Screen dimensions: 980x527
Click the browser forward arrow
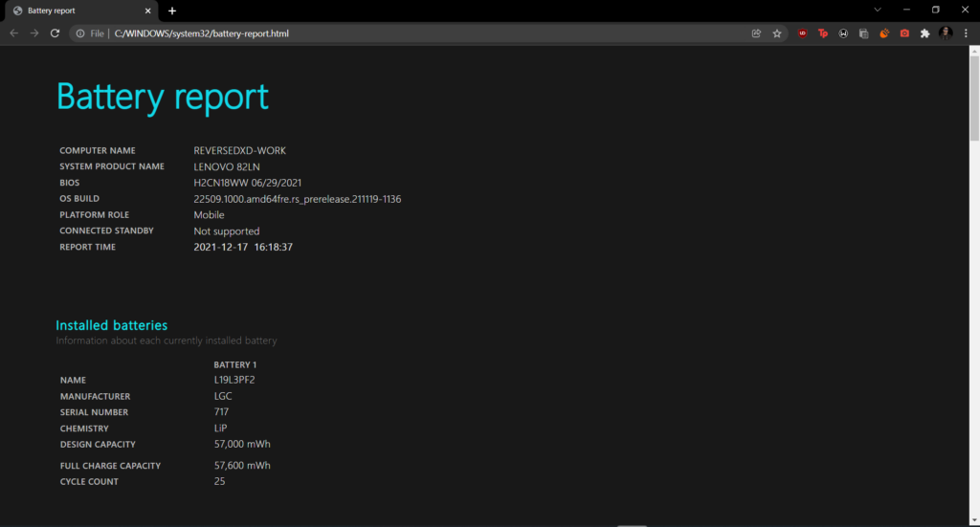point(34,33)
